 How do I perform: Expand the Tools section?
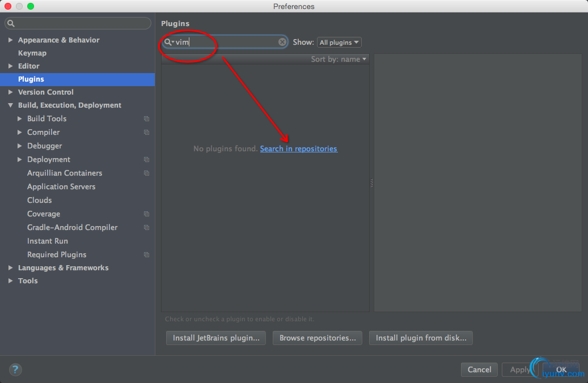(11, 280)
